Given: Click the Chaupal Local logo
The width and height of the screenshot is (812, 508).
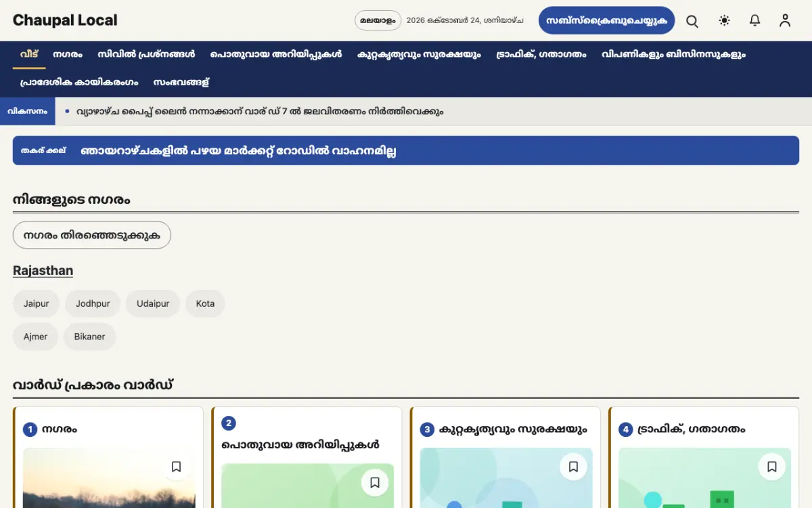Looking at the screenshot, I should point(65,20).
